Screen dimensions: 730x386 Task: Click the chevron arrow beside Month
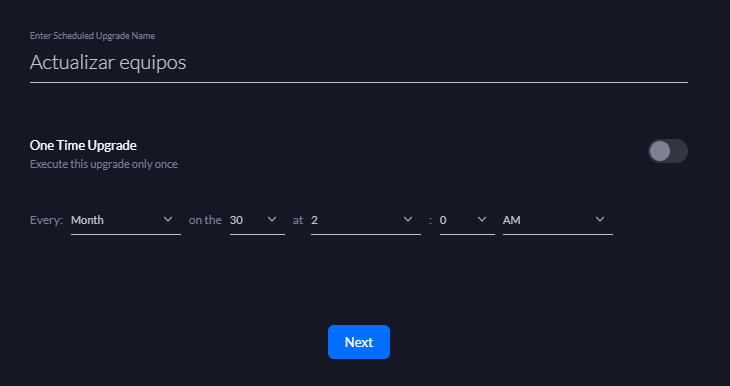click(x=168, y=219)
